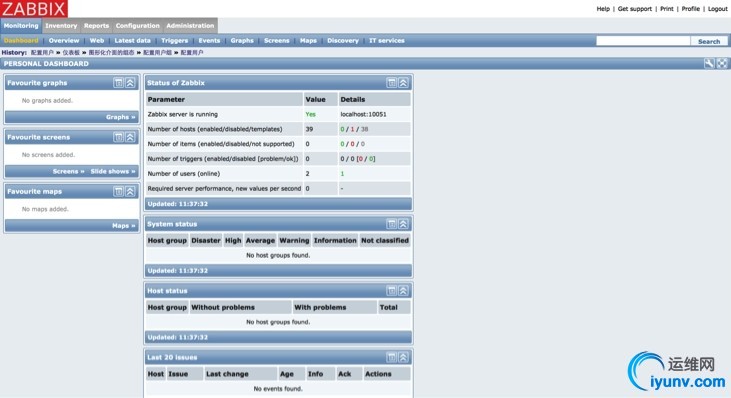Open Web monitoring submenu
This screenshot has height=398, width=731.
(x=97, y=41)
